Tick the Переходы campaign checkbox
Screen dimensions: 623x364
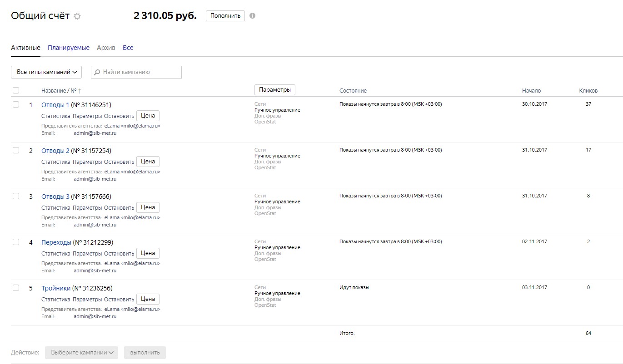coord(16,242)
